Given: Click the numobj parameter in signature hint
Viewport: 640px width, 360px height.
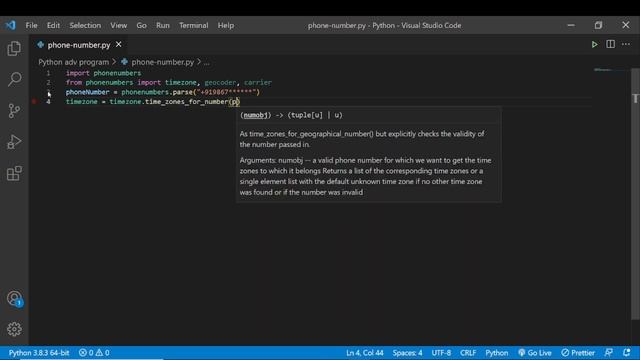Looking at the screenshot, I should (x=255, y=115).
